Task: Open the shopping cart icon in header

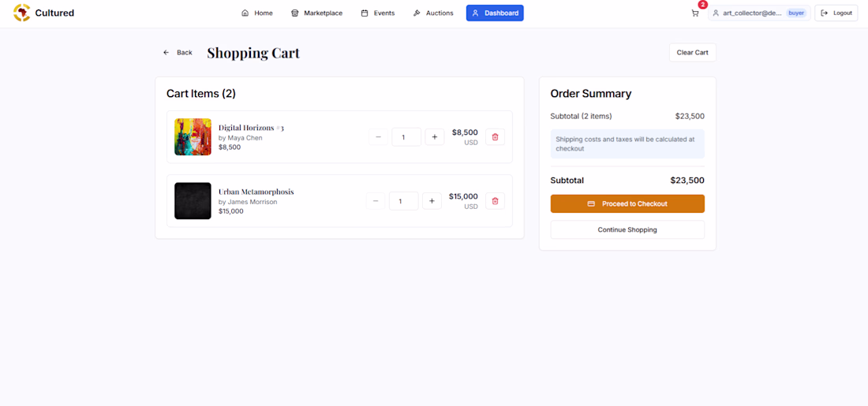Action: coord(694,13)
